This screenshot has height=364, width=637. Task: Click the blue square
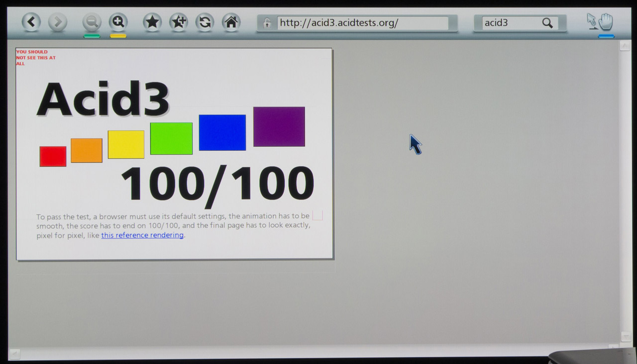[222, 132]
